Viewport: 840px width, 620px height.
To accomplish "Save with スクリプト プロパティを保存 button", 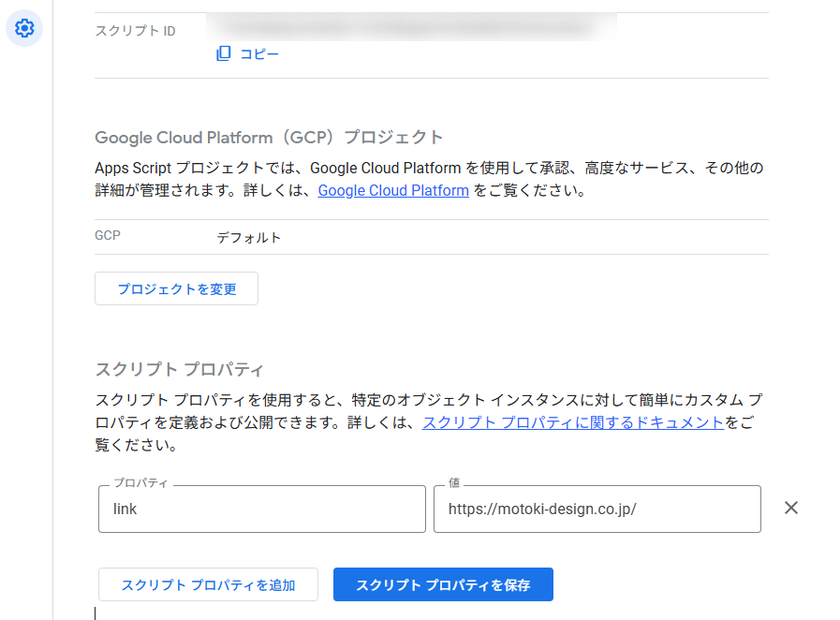I will (x=443, y=585).
